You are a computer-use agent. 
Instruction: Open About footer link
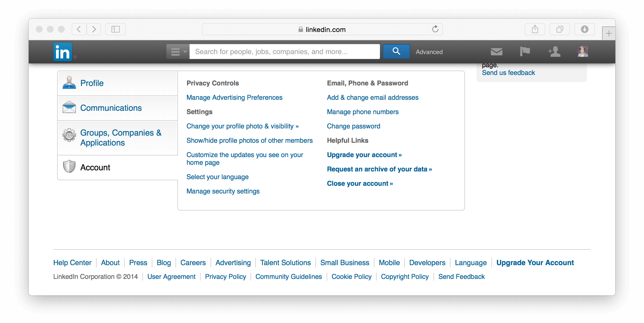pos(110,263)
